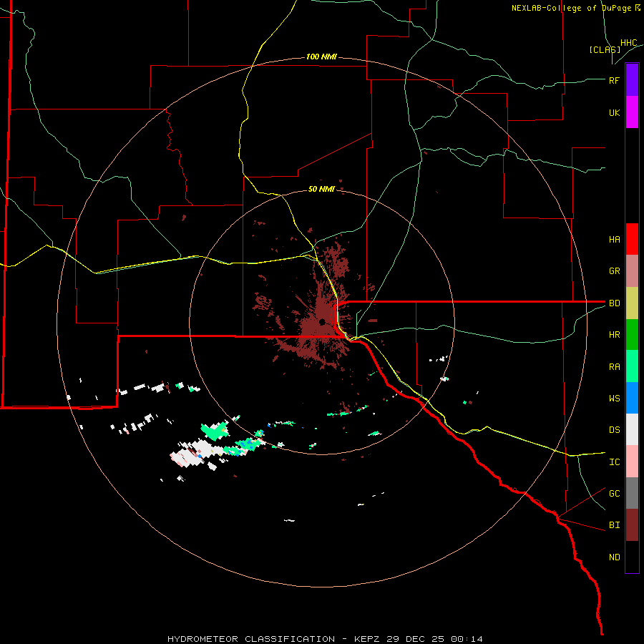This screenshot has width=644, height=644.
Task: Click the black radar site dot at the center
Action: (x=323, y=321)
